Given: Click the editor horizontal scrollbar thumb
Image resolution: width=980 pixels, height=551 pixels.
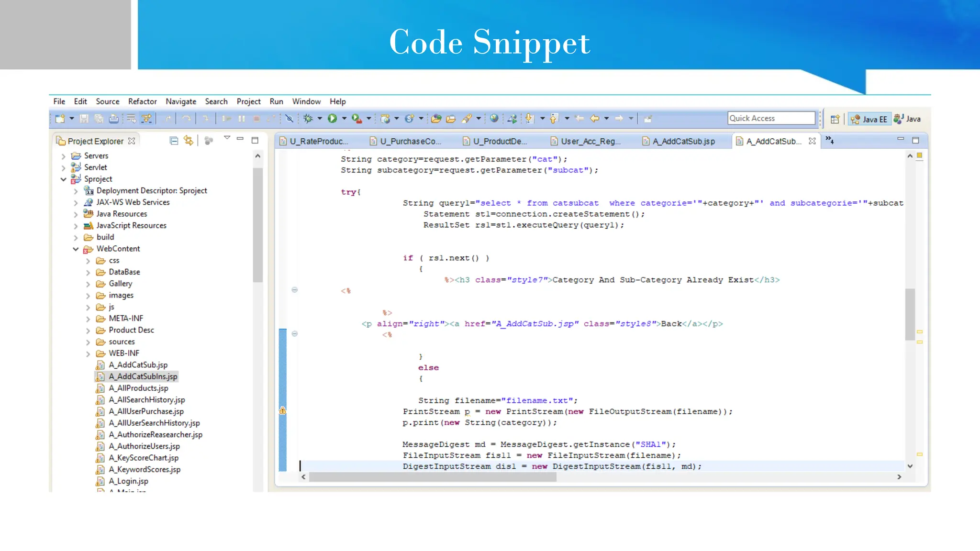Looking at the screenshot, I should 433,477.
